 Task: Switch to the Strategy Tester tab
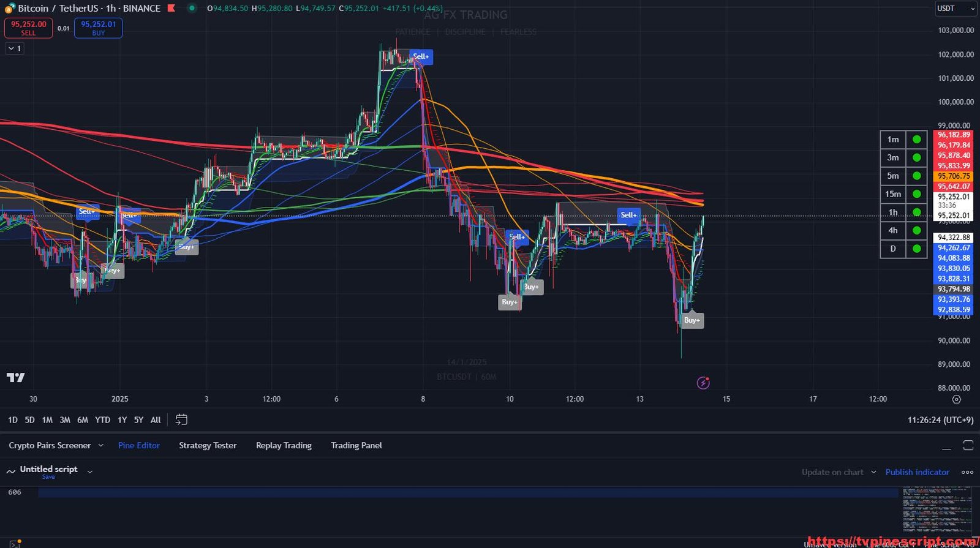207,445
